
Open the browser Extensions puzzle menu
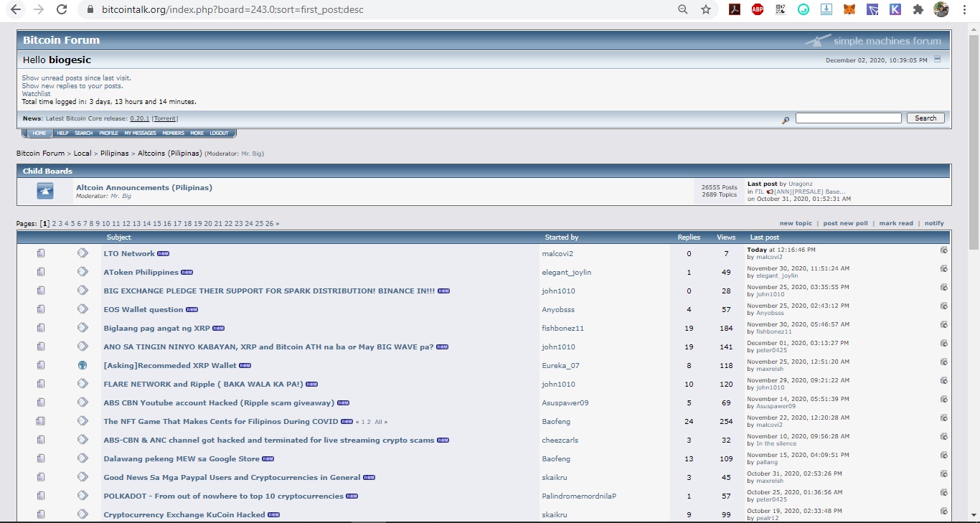918,10
